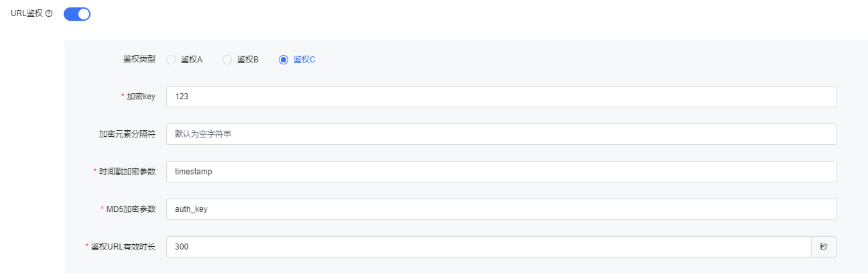
Task: Click the selected 鉴权C radio circle
Action: 284,60
